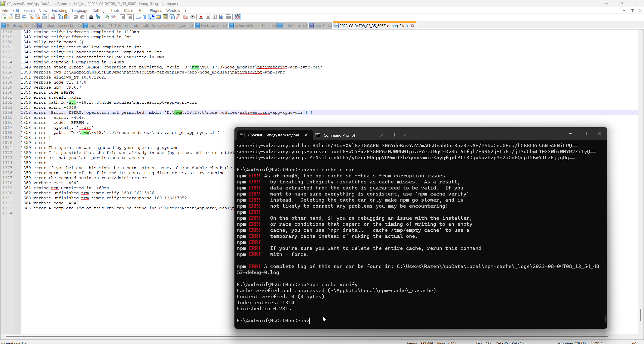Paste clipboard contents into the editor
Viewport: 644px width, 344px height.
click(67, 17)
